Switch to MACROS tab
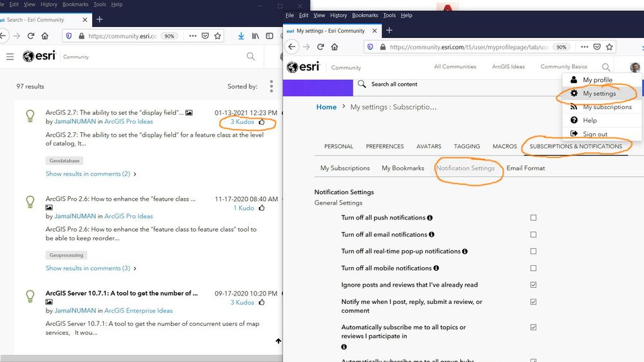The width and height of the screenshot is (644, 362). (505, 146)
